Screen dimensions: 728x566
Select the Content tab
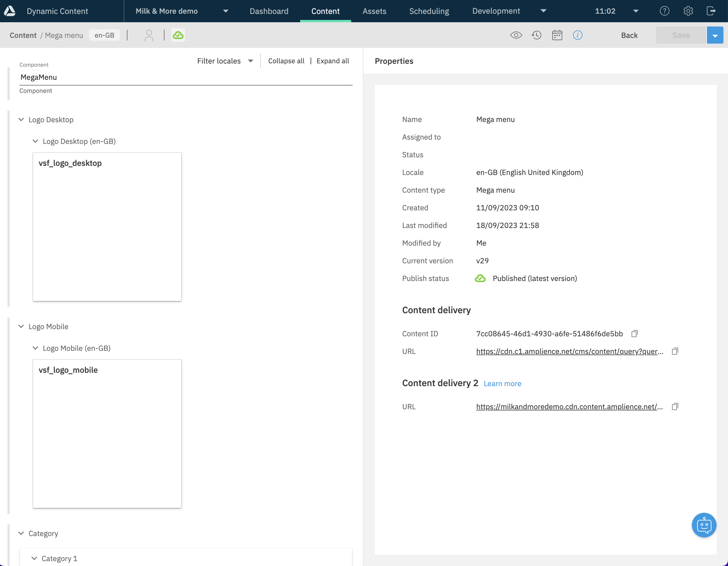click(326, 11)
